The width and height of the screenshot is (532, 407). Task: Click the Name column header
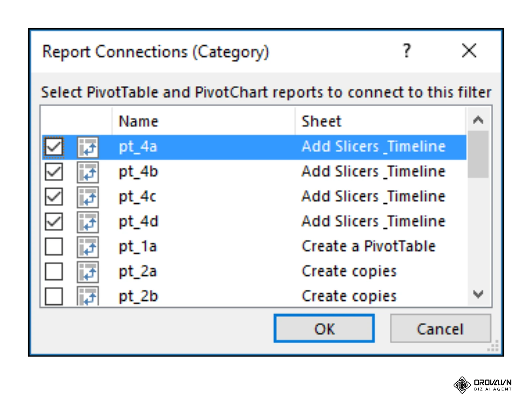[x=203, y=121]
